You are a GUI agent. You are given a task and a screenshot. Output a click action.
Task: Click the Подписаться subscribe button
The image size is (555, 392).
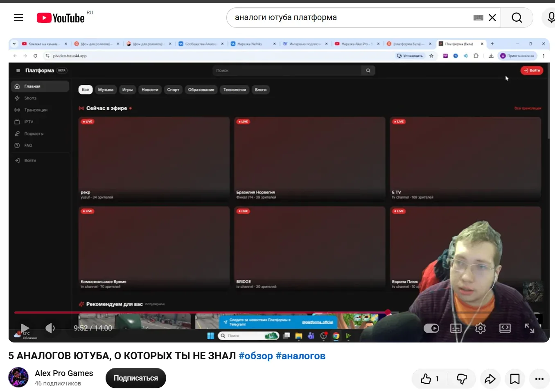[x=136, y=378]
